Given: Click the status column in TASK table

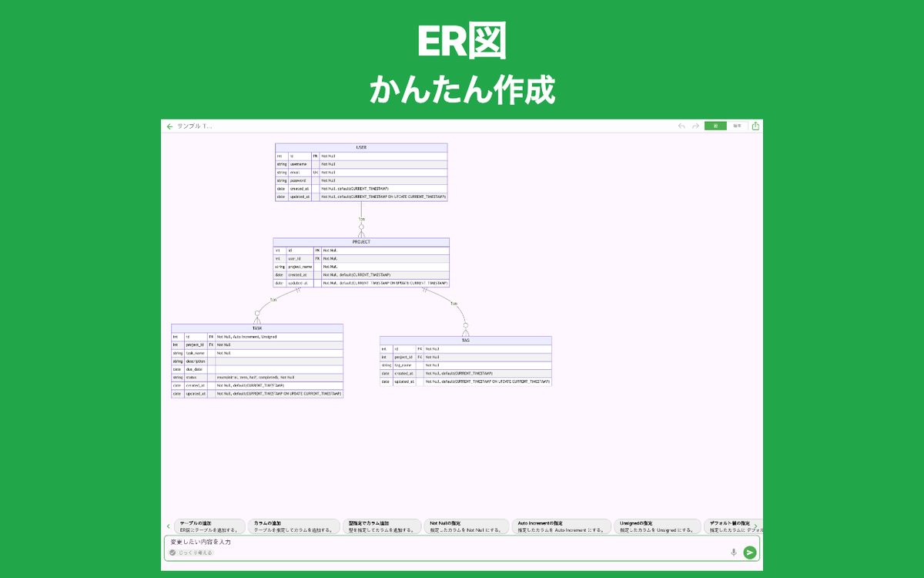Looking at the screenshot, I should (x=196, y=377).
